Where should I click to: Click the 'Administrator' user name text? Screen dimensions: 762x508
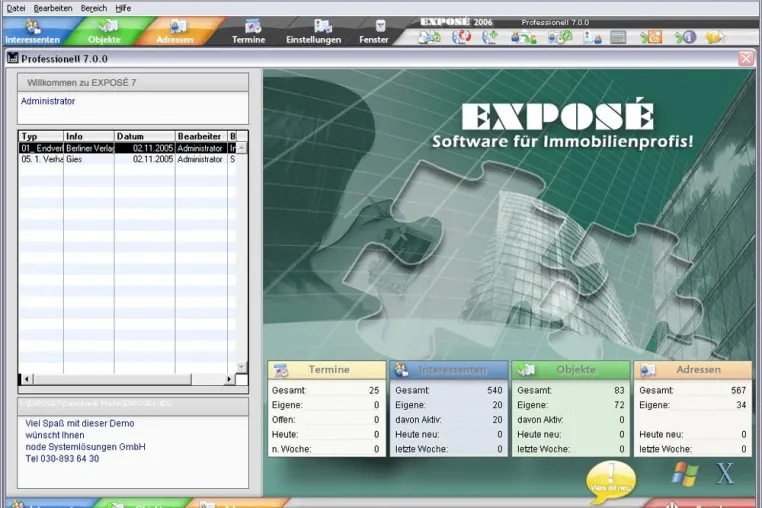pyautogui.click(x=48, y=101)
